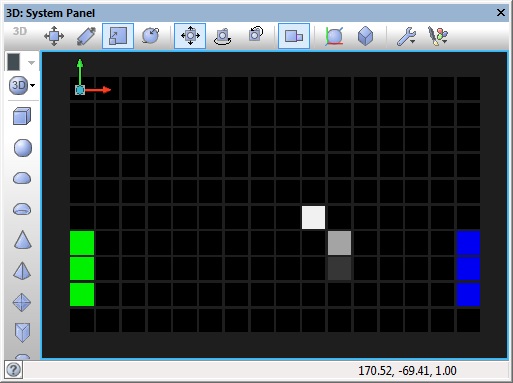Select the top green grid cell
Screen dimensions: 513x383
pyautogui.click(x=82, y=243)
